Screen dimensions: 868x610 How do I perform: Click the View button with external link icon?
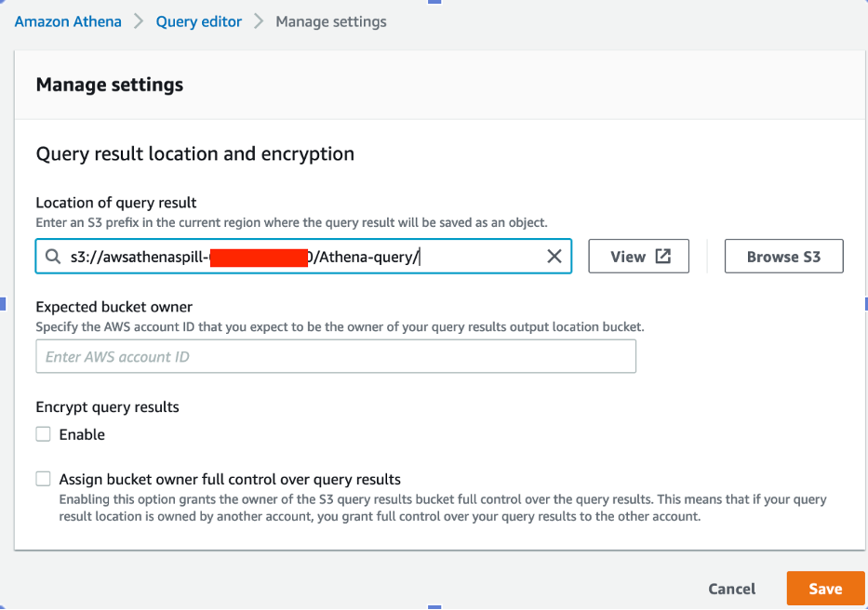click(639, 257)
